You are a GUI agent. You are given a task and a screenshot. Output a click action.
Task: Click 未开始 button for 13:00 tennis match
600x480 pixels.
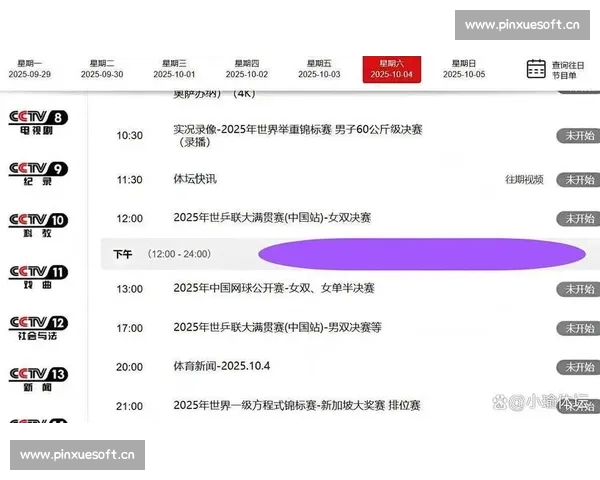(x=577, y=289)
